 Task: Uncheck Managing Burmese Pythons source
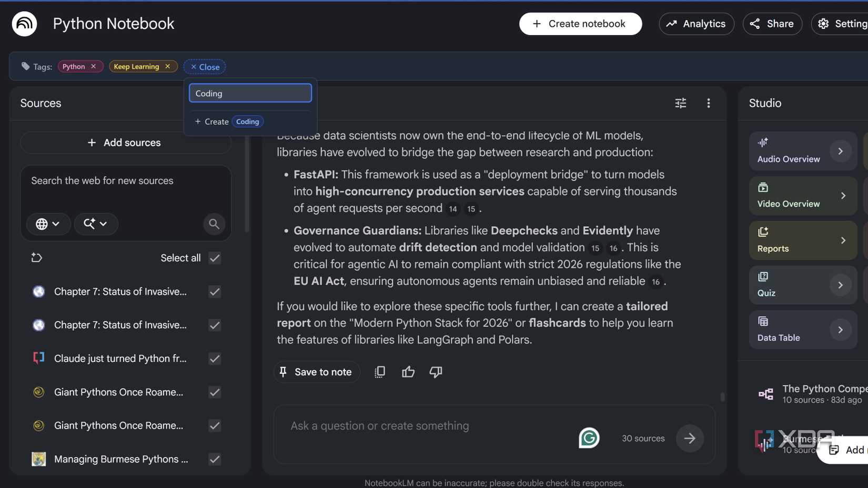tap(215, 459)
